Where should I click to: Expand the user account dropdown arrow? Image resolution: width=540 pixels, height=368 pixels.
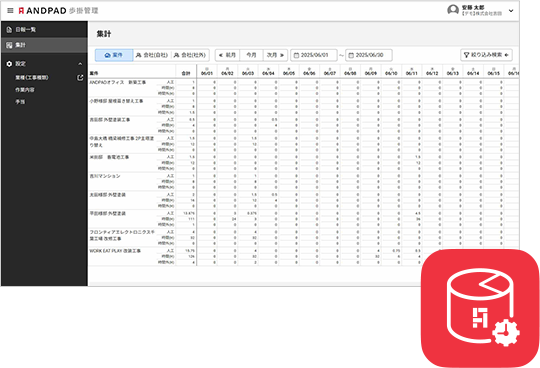[511, 11]
